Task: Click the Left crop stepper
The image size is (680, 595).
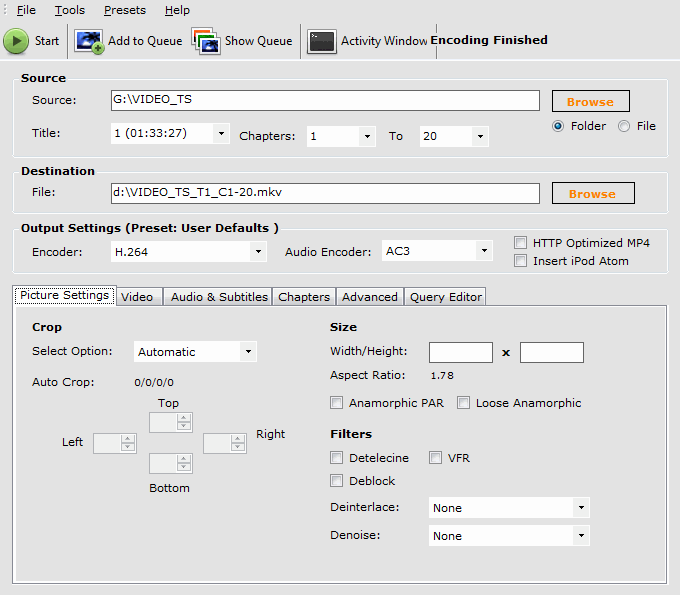Action: tap(115, 443)
